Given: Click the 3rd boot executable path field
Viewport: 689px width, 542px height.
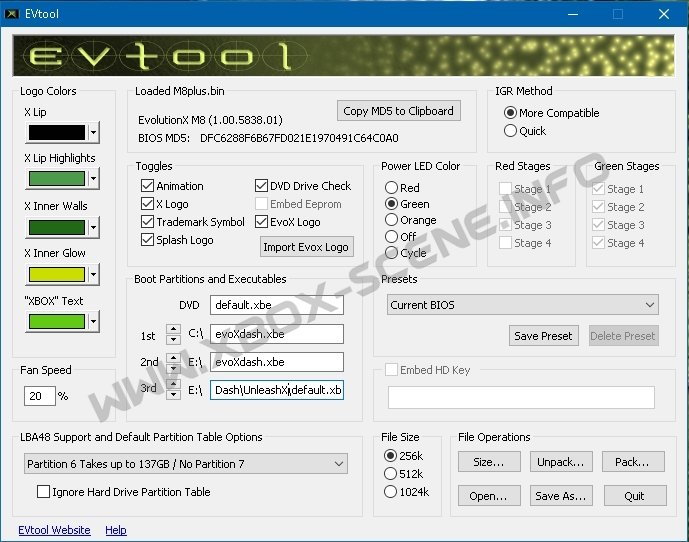Looking at the screenshot, I should [277, 390].
